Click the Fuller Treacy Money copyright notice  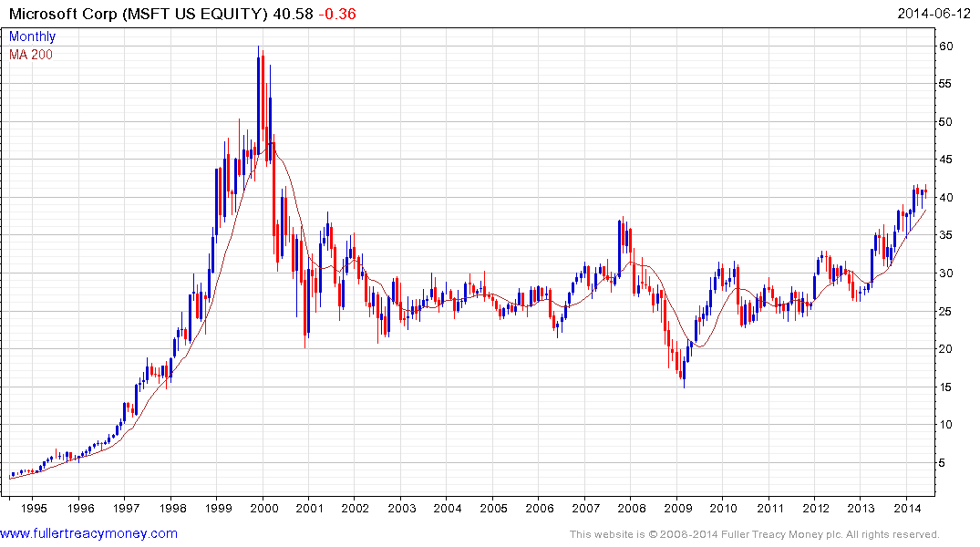(755, 534)
